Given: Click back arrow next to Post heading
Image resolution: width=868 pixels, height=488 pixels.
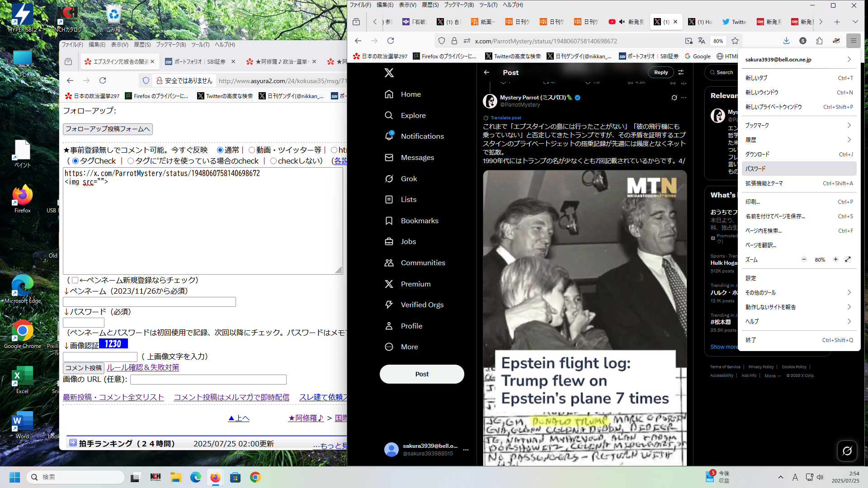Looking at the screenshot, I should click(486, 72).
